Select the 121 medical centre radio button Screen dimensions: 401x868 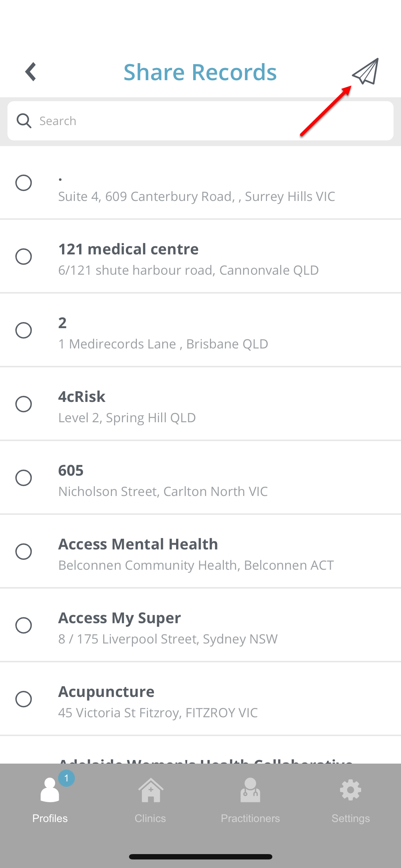coord(24,257)
